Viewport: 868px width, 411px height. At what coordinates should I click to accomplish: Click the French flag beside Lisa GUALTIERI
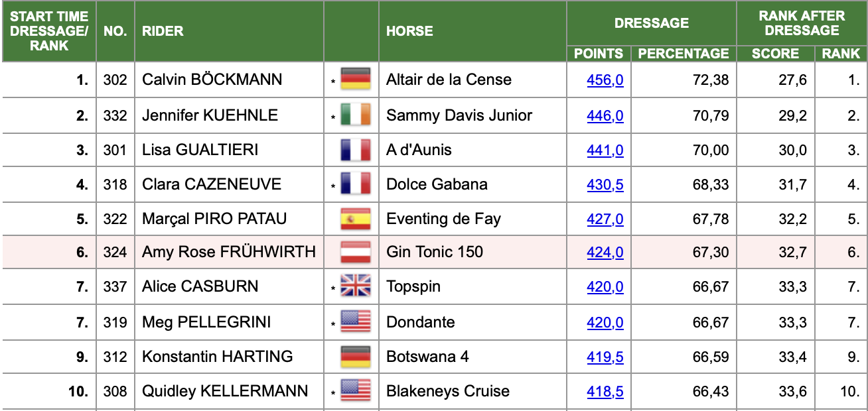[x=355, y=150]
